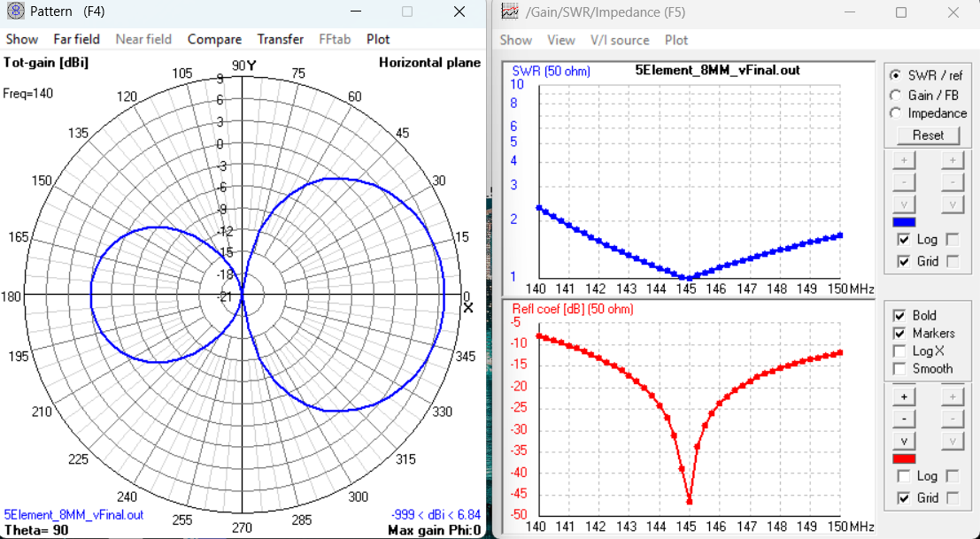The height and width of the screenshot is (539, 980).
Task: Open the View menu in Gain/SWR window
Action: click(x=560, y=40)
